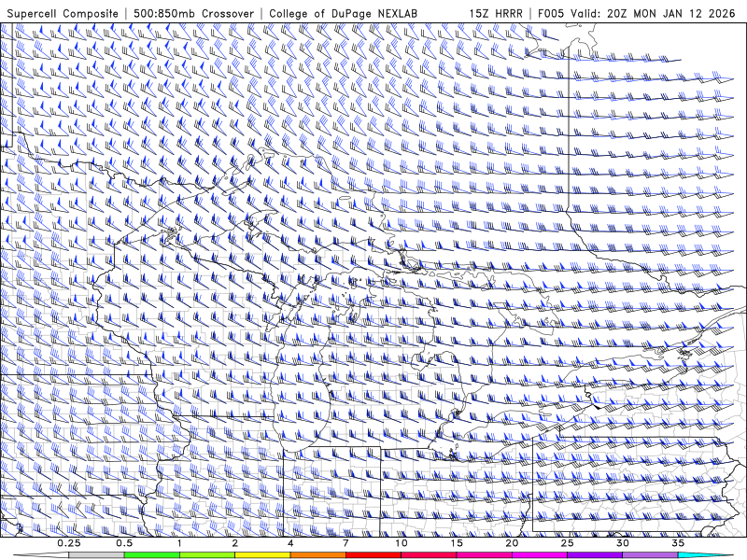Select the green swatch between 0.5 and 1
Image resolution: width=747 pixels, height=560 pixels.
[x=152, y=555]
